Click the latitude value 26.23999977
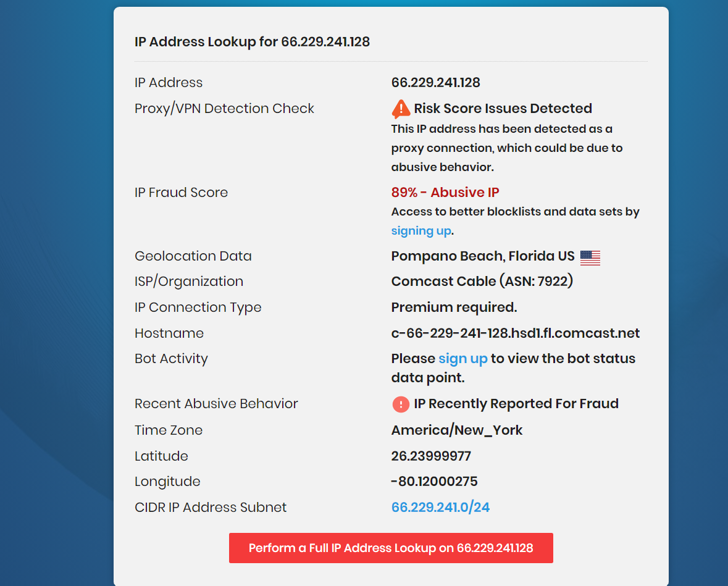This screenshot has height=586, width=728. 431,456
